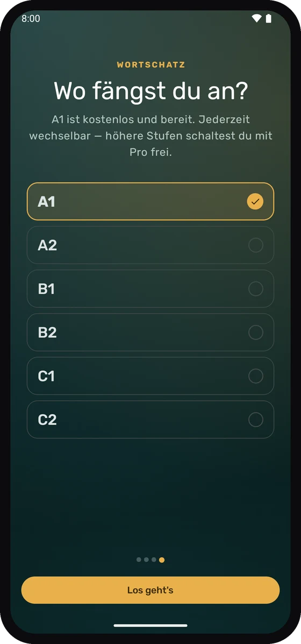The width and height of the screenshot is (301, 644).
Task: Tap the home gesture bar
Action: 150,626
